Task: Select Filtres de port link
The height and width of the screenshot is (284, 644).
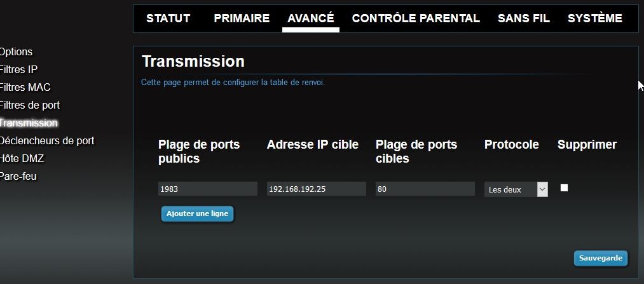Action: pos(30,105)
